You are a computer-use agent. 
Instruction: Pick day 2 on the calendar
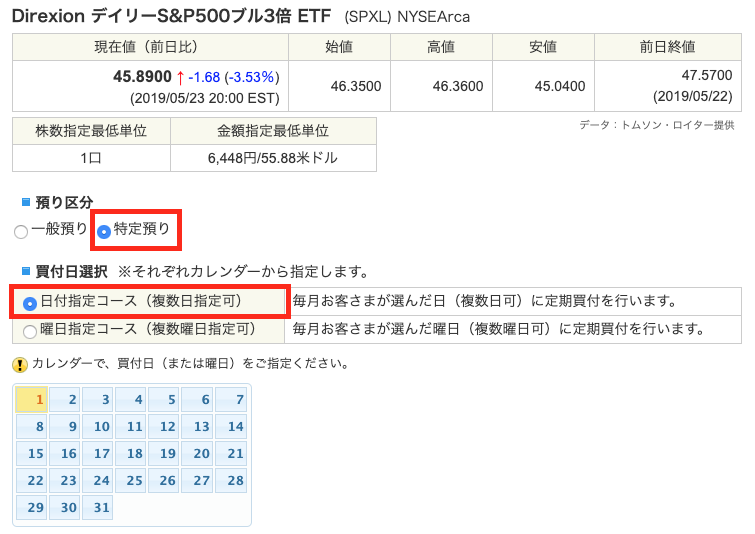point(65,400)
